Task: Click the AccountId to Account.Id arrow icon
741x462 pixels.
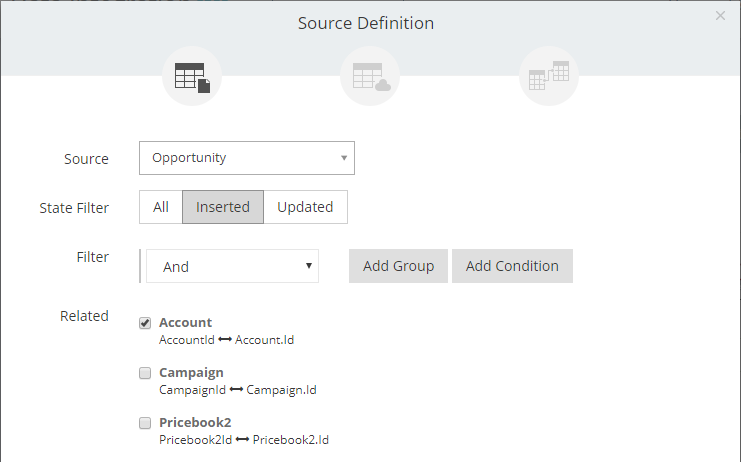Action: pos(225,340)
